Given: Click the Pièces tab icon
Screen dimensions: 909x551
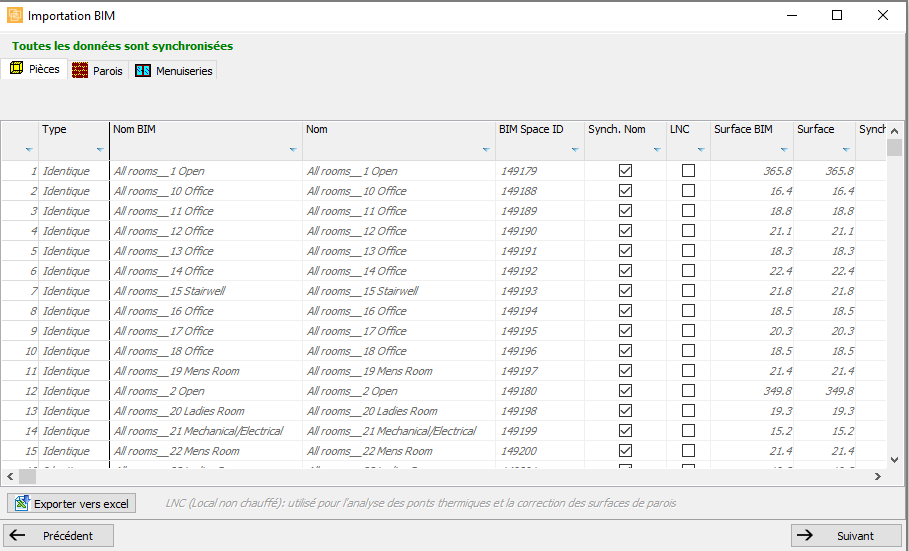Looking at the screenshot, I should (x=17, y=68).
